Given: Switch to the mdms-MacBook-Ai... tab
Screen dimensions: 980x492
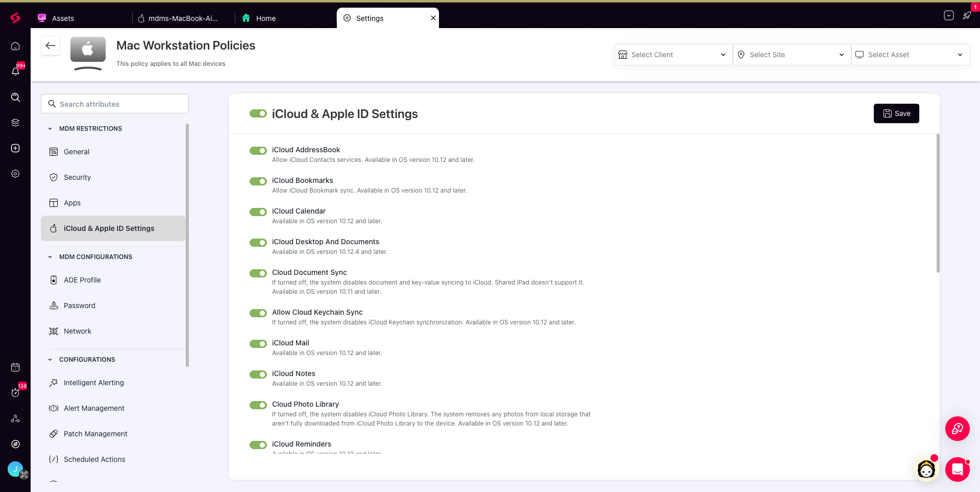Looking at the screenshot, I should (184, 18).
